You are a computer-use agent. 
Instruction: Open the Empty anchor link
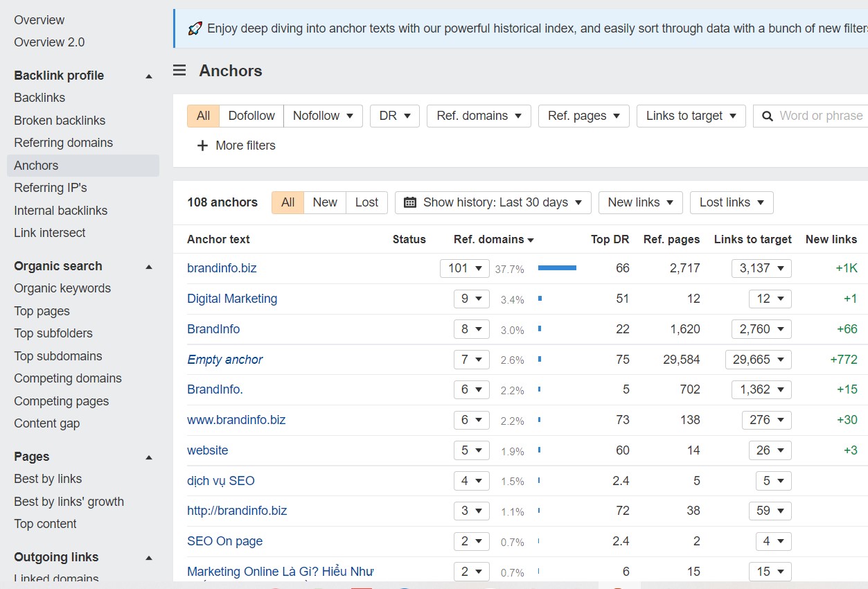click(x=225, y=360)
